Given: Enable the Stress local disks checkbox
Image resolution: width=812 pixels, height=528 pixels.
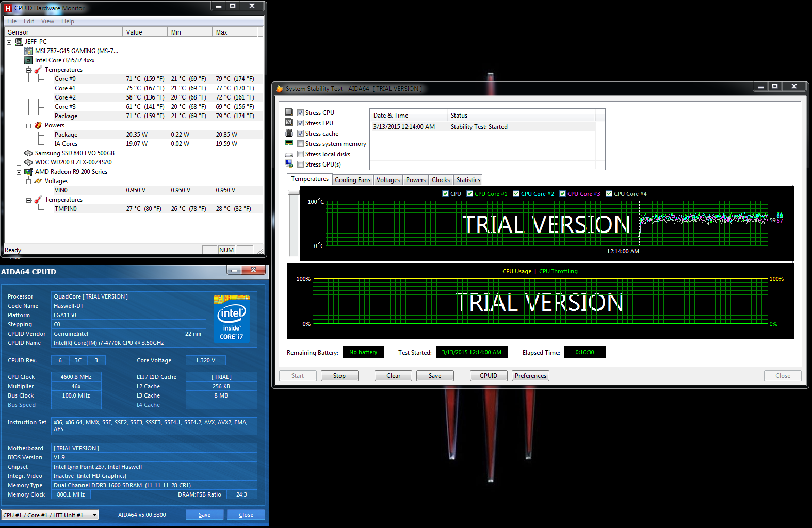Looking at the screenshot, I should click(x=301, y=154).
